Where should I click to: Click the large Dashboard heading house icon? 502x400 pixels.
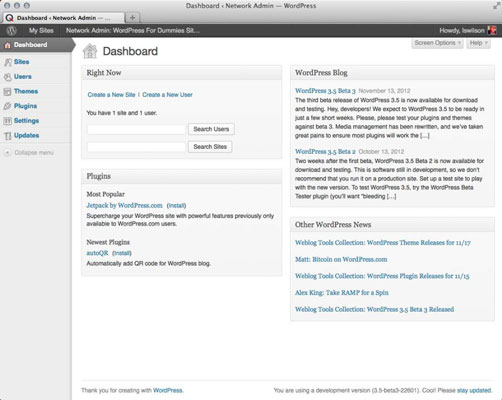tap(90, 51)
